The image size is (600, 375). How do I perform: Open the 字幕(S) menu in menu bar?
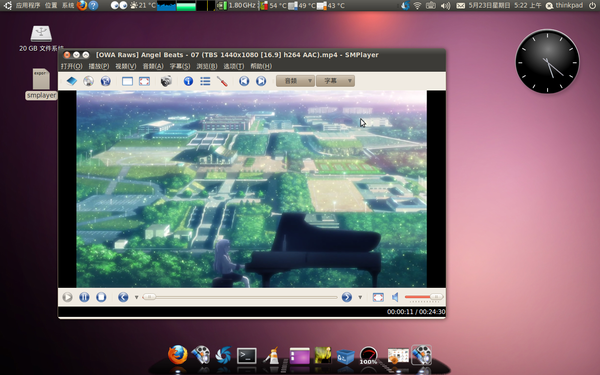point(180,66)
